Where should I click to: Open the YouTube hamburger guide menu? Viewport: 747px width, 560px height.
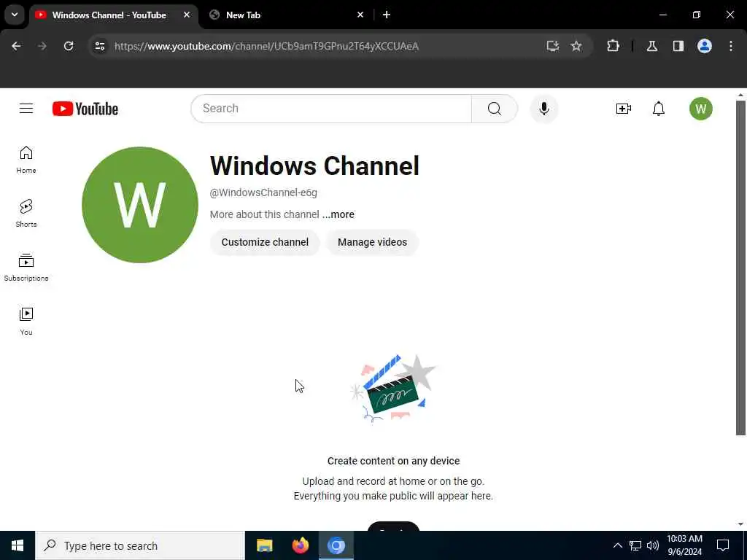point(26,109)
